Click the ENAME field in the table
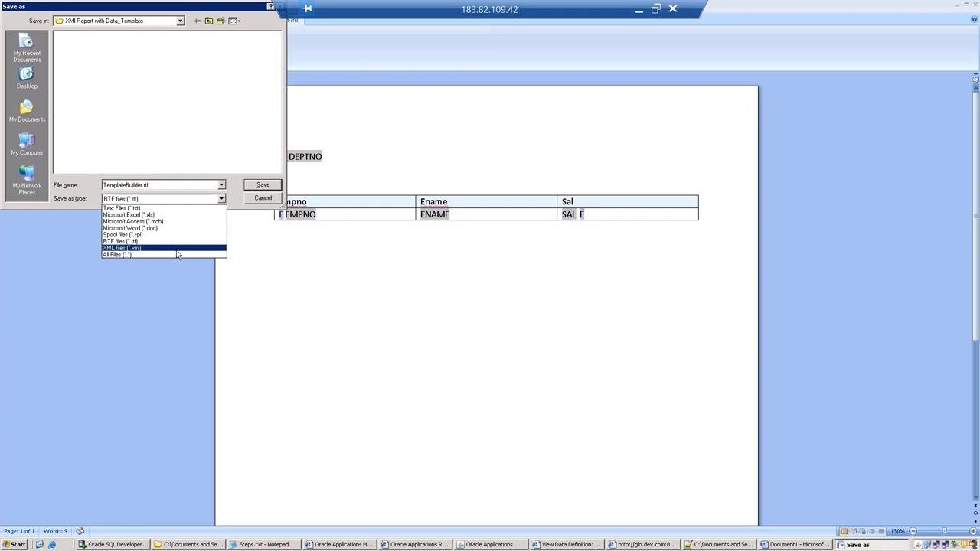This screenshot has height=551, width=980. point(435,214)
